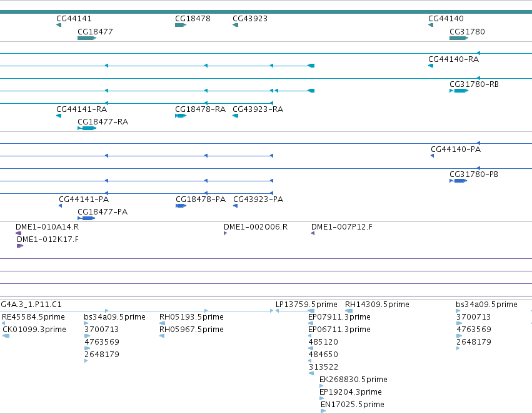Click the CG31780-RB transcript glyph
Image resolution: width=532 pixels, height=414 pixels.
click(x=459, y=91)
